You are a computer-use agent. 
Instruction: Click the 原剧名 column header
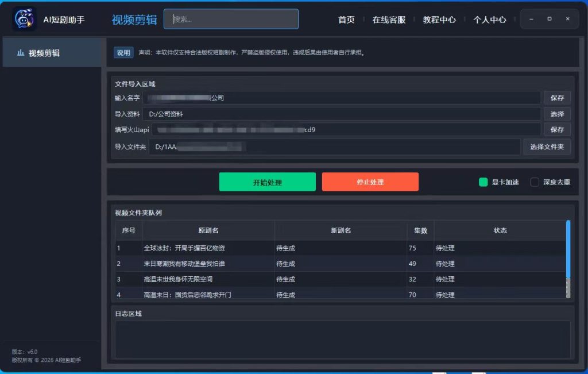pos(208,230)
